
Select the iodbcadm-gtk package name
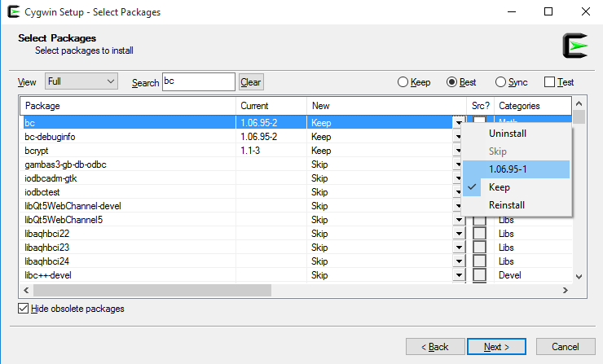click(51, 178)
